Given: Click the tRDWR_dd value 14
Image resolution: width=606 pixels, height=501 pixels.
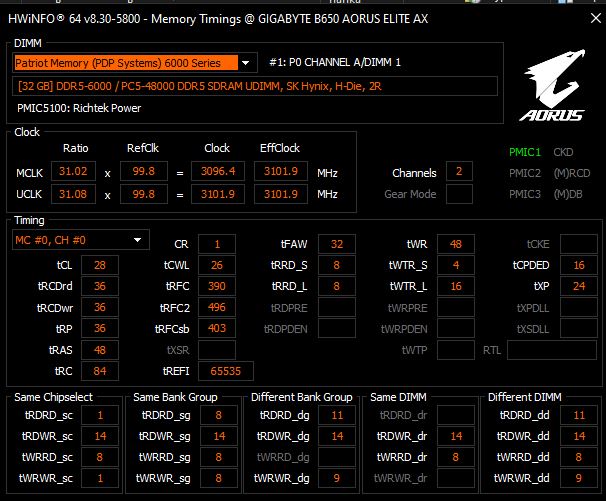Looking at the screenshot, I should pyautogui.click(x=579, y=436).
